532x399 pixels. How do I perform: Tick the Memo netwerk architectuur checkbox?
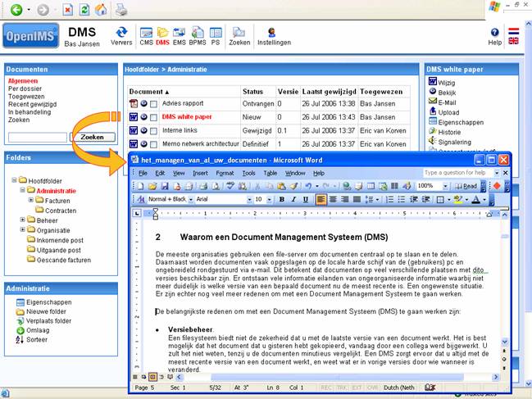[x=153, y=144]
